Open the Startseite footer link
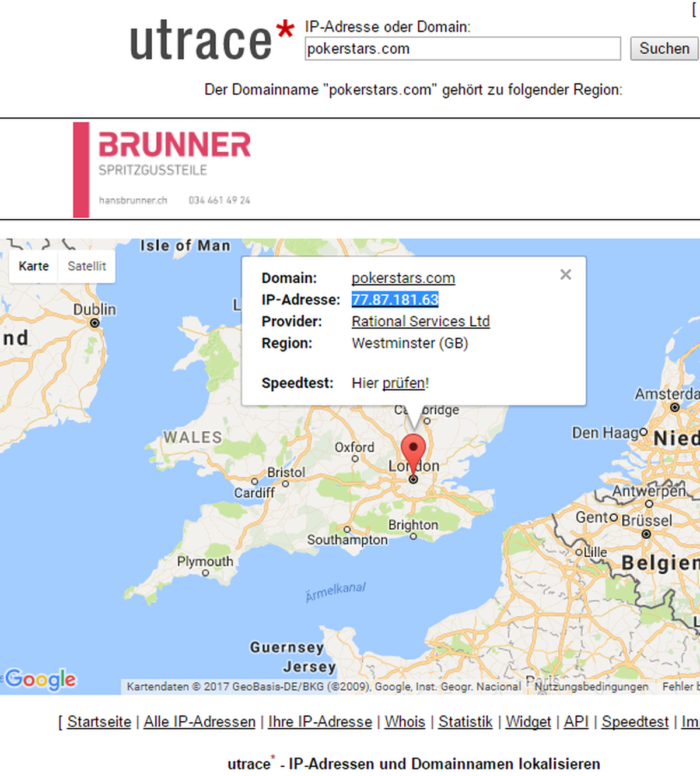 pyautogui.click(x=99, y=722)
